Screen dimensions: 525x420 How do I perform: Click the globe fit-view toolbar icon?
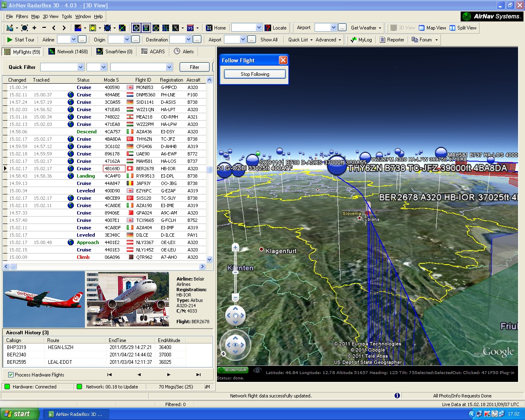(25, 28)
